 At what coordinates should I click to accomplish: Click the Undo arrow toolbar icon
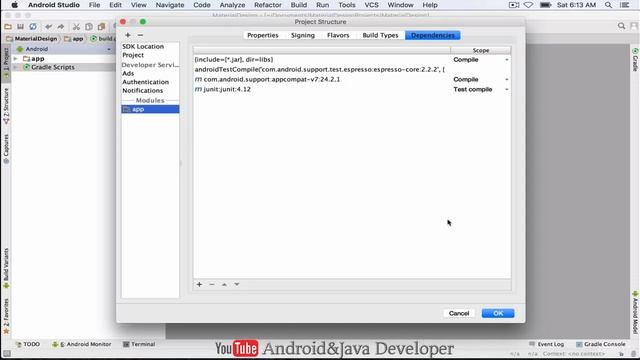click(x=49, y=27)
